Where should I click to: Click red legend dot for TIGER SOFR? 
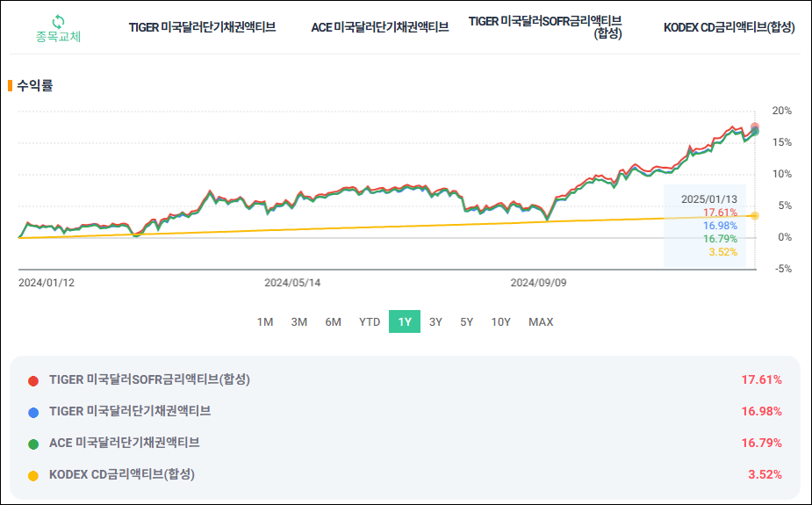(x=33, y=381)
